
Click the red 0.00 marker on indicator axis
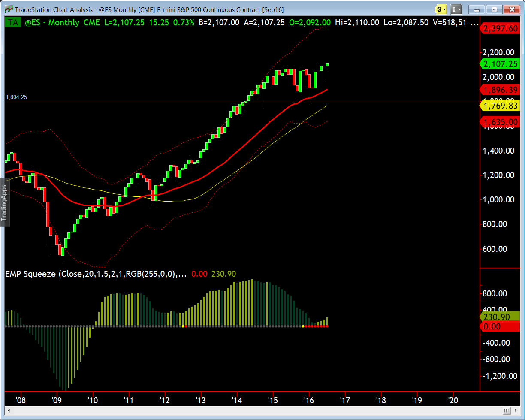[501, 327]
